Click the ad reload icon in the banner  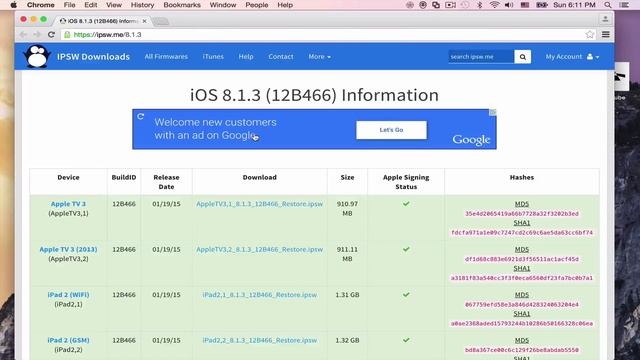[x=141, y=116]
